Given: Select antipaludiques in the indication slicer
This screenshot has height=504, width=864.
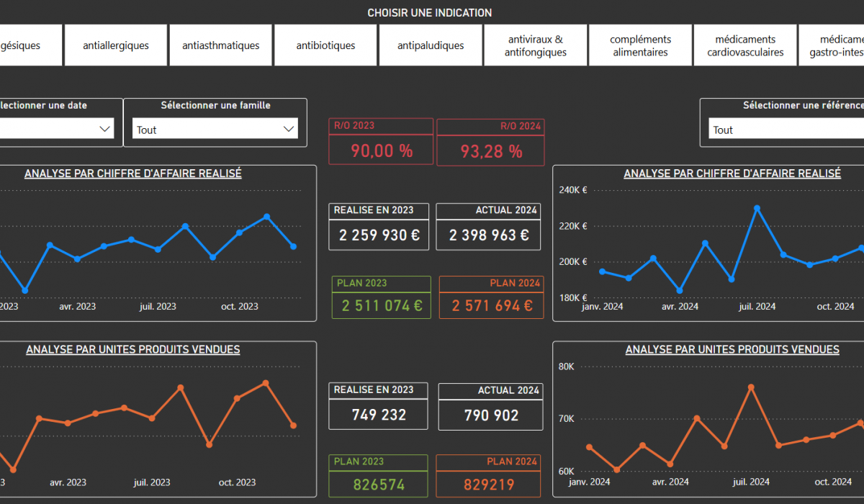Looking at the screenshot, I should point(431,45).
